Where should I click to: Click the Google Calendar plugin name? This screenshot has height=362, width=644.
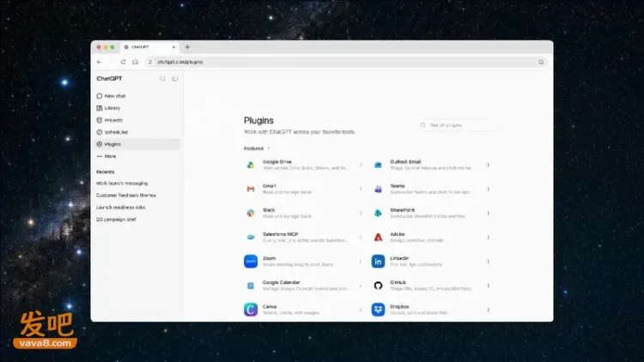click(282, 282)
